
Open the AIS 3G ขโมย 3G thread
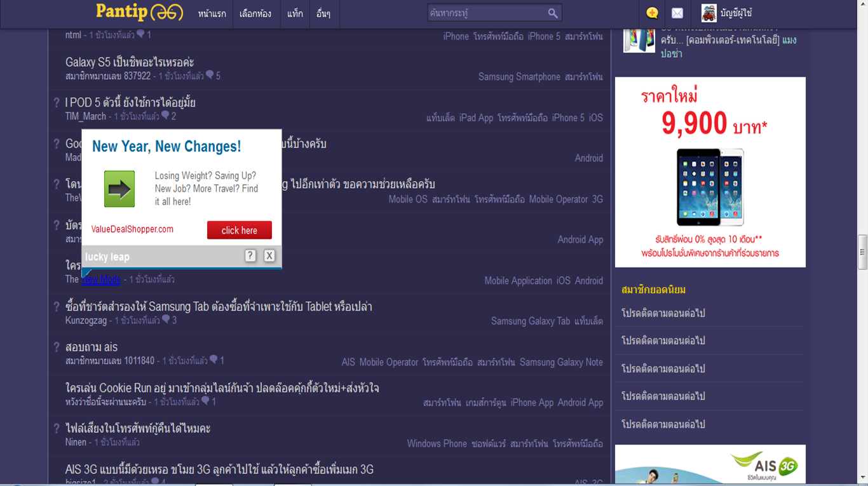tap(219, 470)
